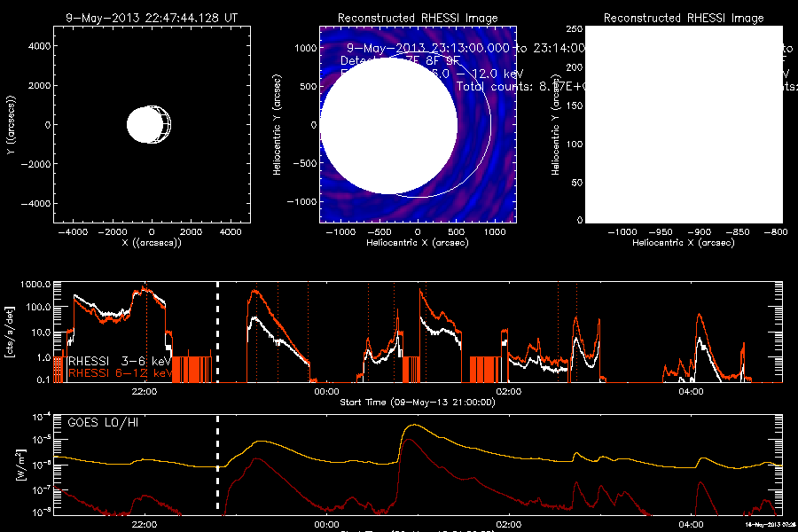The height and width of the screenshot is (532, 798).
Task: Click the white dashed time marker in RHESSI lightcurve
Action: tap(218, 332)
